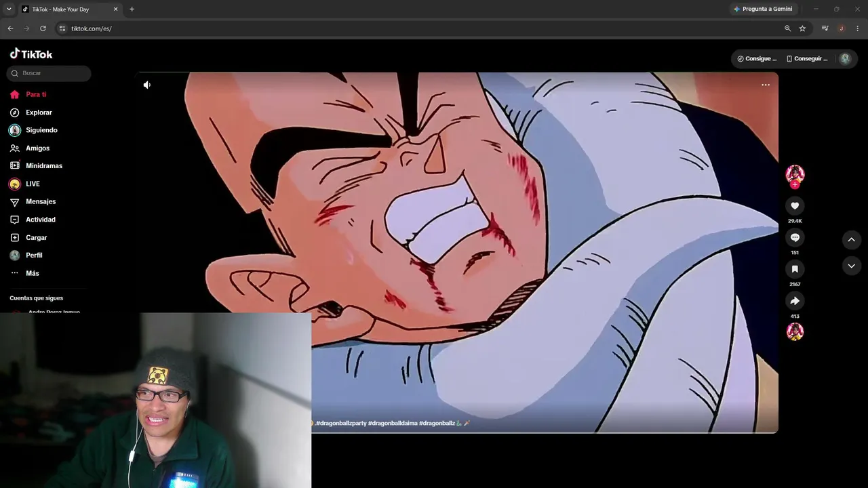Open the video's three-dot options menu
This screenshot has height=488, width=868.
coord(766,85)
